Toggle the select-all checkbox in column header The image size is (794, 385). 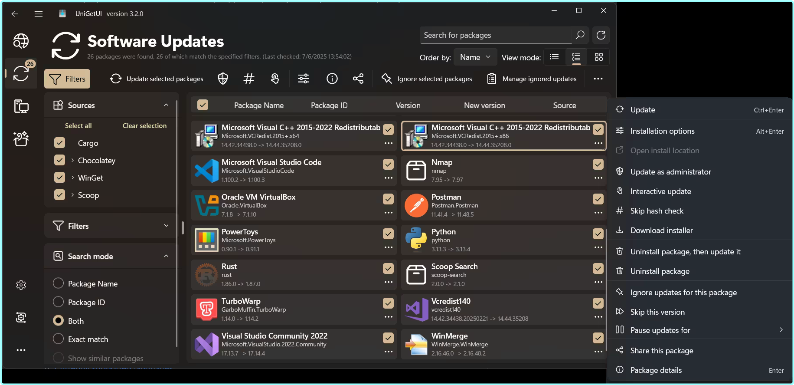[203, 105]
